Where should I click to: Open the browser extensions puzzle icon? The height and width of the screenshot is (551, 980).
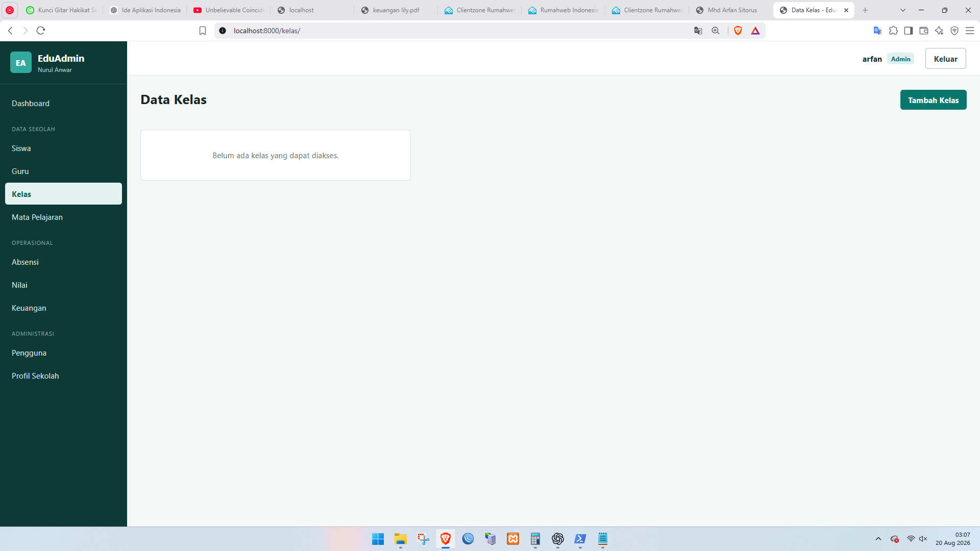(893, 31)
